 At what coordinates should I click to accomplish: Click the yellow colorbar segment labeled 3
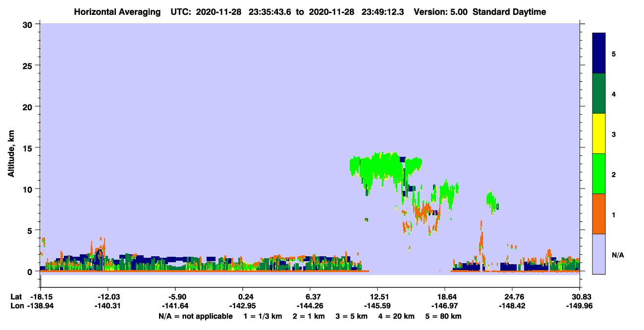coord(599,134)
